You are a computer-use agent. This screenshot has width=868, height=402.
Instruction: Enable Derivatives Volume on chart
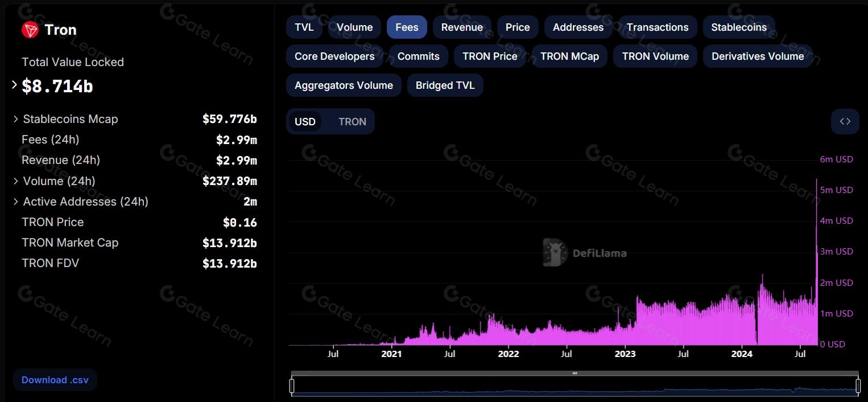(758, 56)
